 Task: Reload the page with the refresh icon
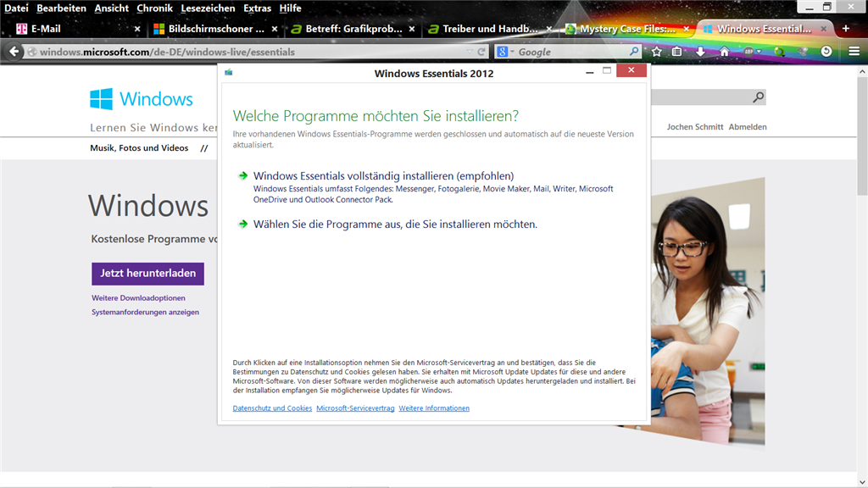click(481, 52)
